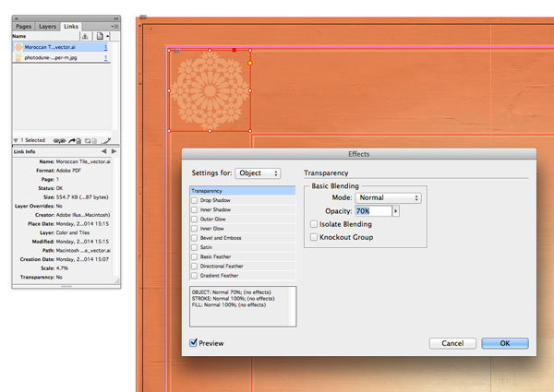The image size is (554, 392).
Task: Click page link 1 for Moroccan tile row
Action: 105,47
